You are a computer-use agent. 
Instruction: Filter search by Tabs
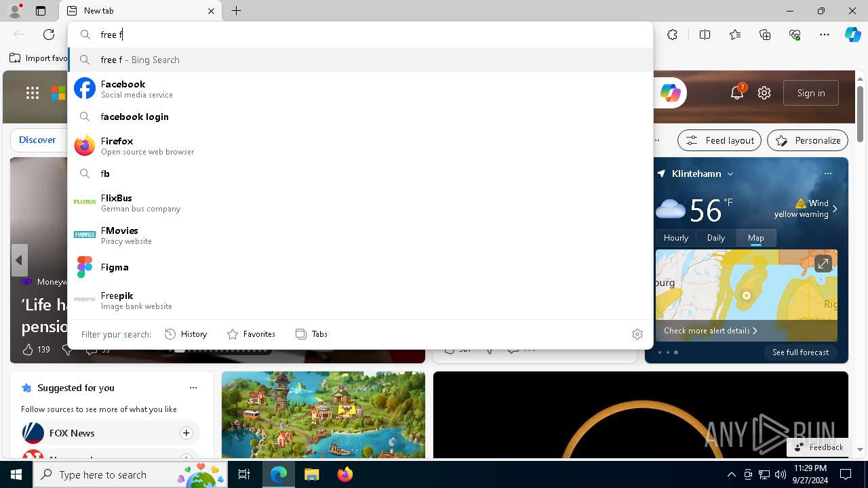[x=311, y=334]
